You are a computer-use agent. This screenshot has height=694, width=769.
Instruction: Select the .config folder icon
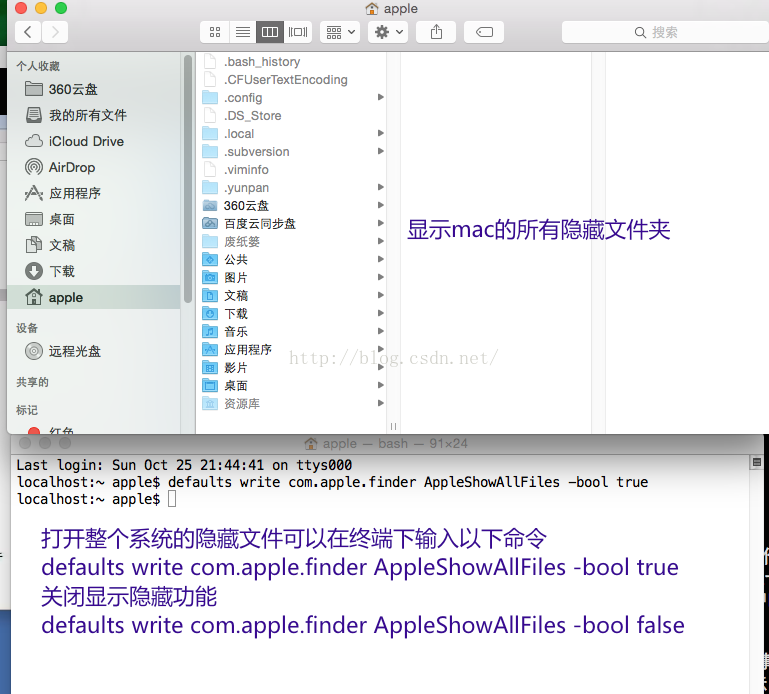click(x=210, y=98)
